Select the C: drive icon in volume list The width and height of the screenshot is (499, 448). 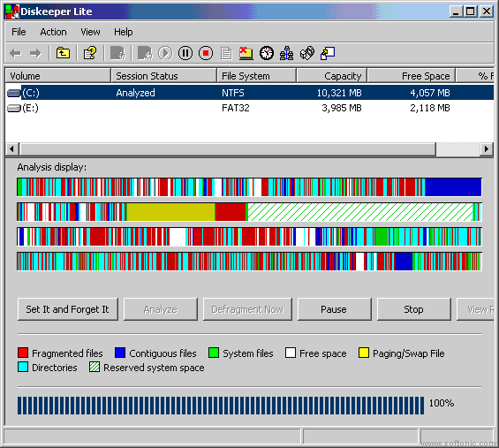(14, 93)
